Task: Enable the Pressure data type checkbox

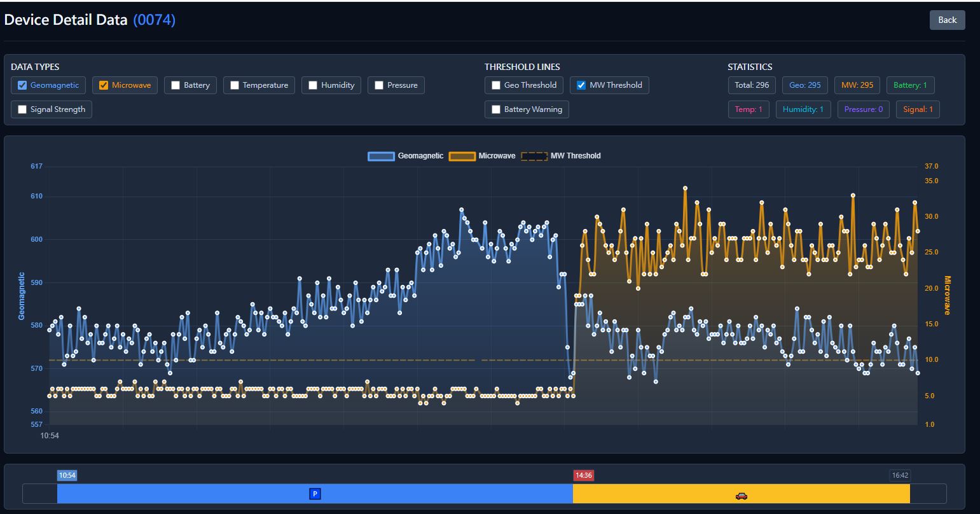Action: (x=379, y=85)
